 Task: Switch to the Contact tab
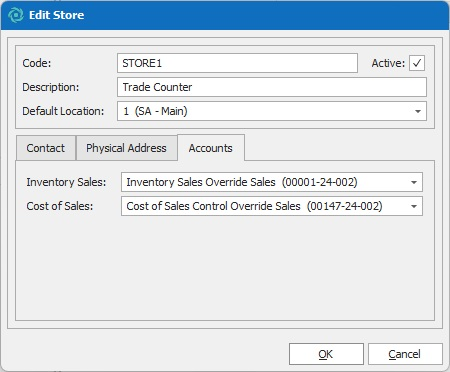(x=46, y=148)
